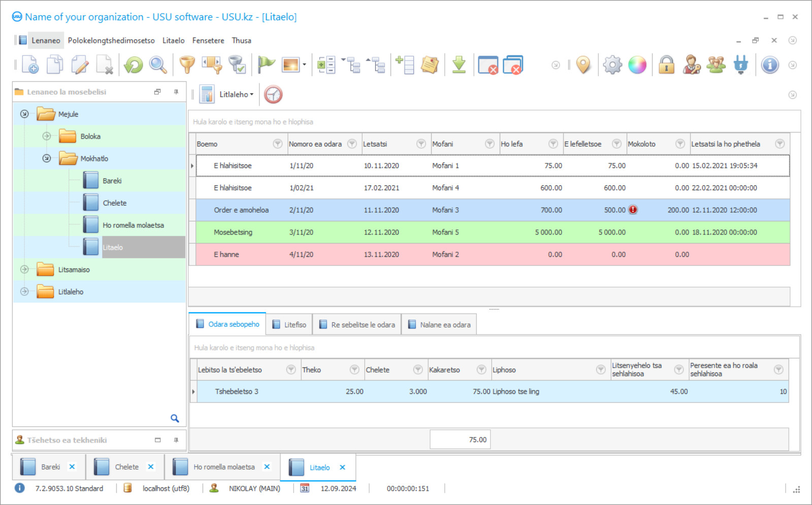Click the clock icon beside Litlaleho
The image size is (812, 505).
[273, 94]
